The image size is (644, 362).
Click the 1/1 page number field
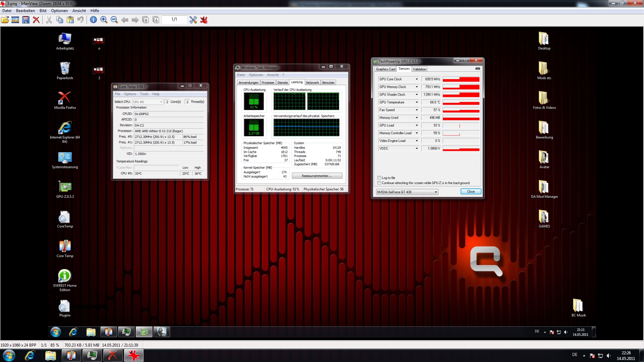174,20
